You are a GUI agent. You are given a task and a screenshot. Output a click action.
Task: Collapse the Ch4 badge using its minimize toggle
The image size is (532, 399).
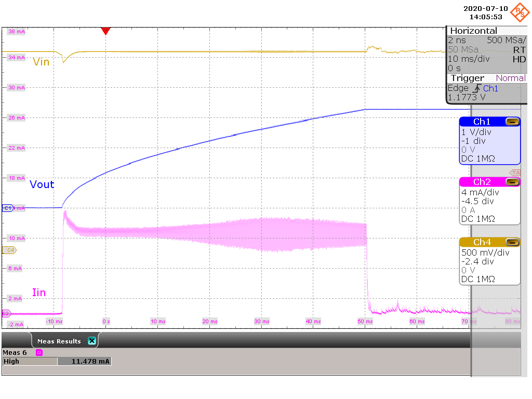(x=514, y=242)
